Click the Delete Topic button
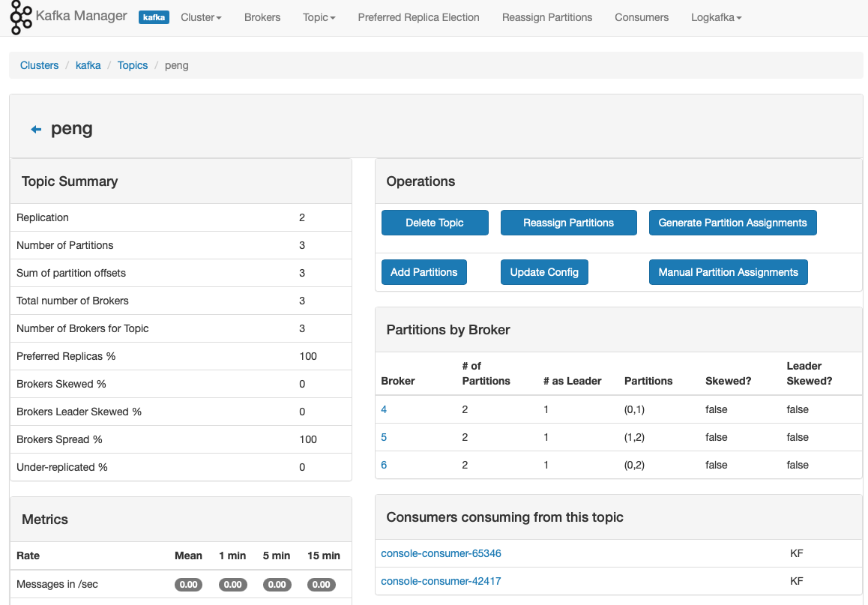The image size is (868, 605). pos(435,223)
